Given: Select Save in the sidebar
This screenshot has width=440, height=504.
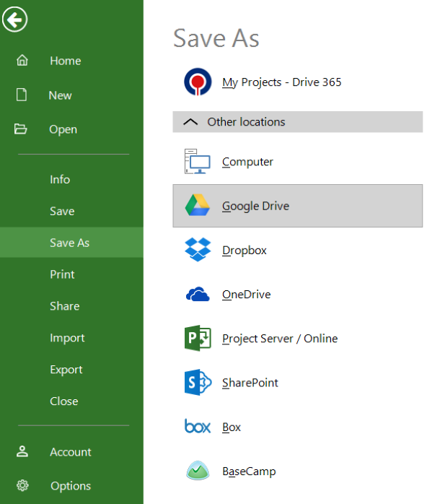Looking at the screenshot, I should pyautogui.click(x=62, y=211).
